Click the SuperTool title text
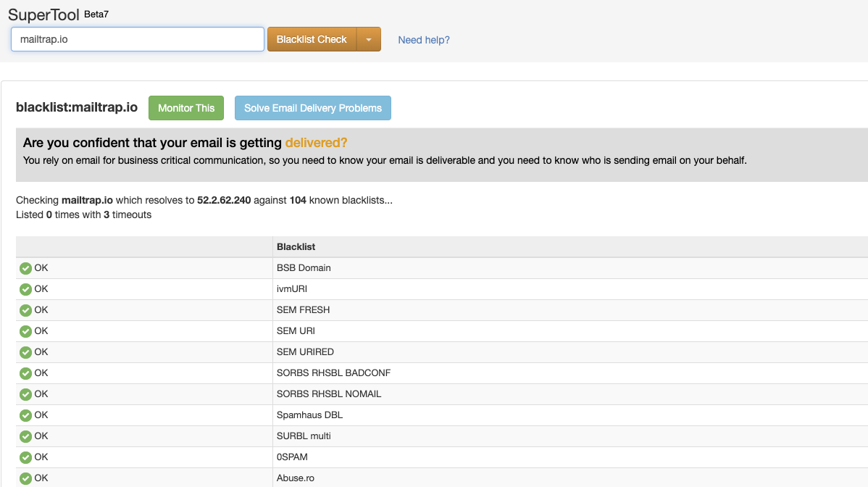The width and height of the screenshot is (868, 487). [x=43, y=15]
